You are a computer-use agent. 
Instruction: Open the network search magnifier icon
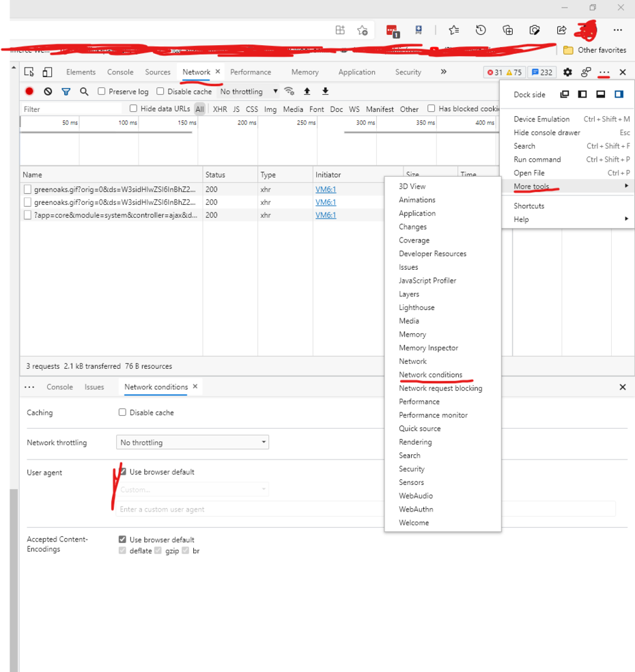click(x=84, y=92)
